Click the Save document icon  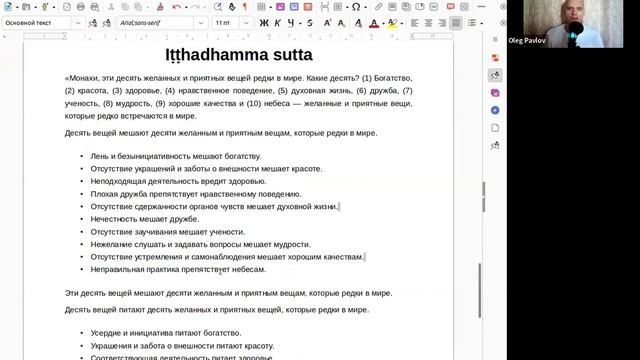[x=45, y=7]
